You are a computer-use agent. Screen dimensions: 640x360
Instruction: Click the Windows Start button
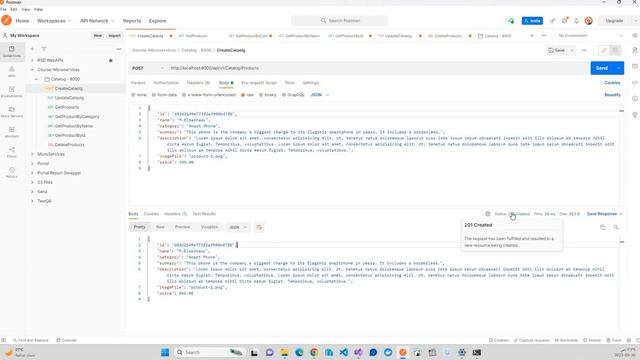click(165, 352)
